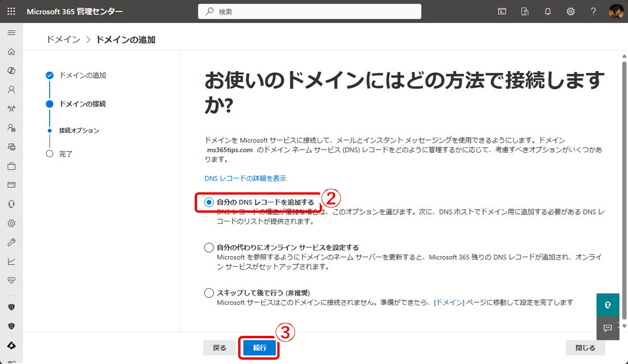Open DNS レコードの詳細を表示 link
Viewport: 628px width, 364px height.
[x=245, y=178]
